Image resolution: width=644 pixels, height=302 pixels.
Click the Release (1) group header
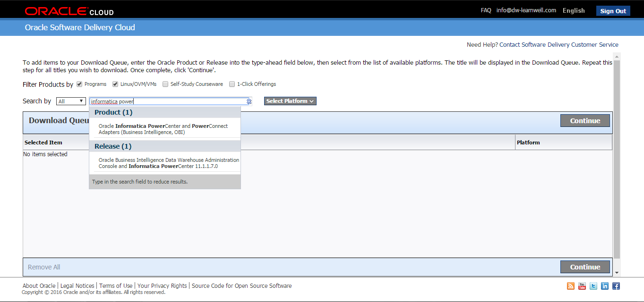[165, 146]
